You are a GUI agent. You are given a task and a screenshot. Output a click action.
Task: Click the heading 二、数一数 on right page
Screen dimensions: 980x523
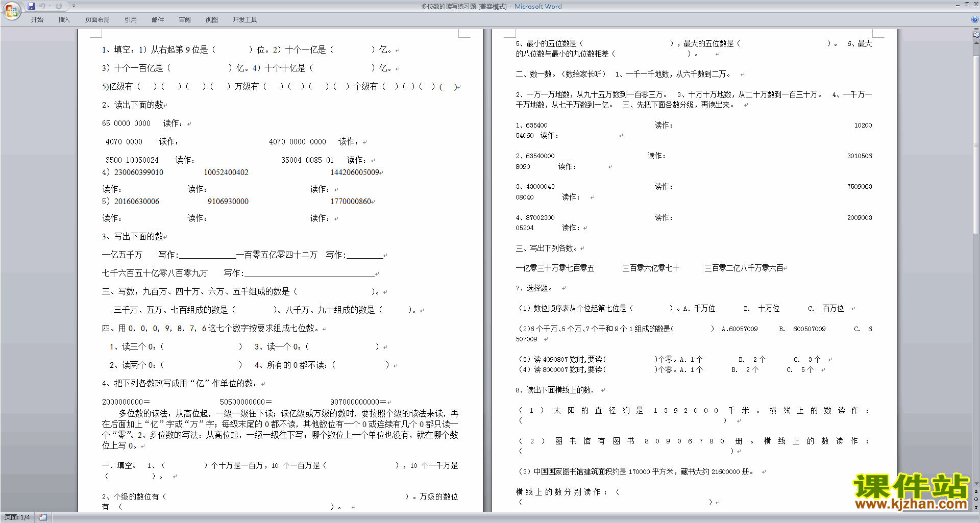[x=534, y=74]
